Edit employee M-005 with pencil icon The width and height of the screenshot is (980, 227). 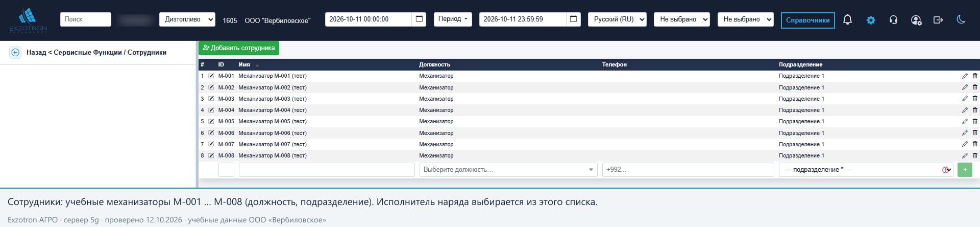pos(965,121)
